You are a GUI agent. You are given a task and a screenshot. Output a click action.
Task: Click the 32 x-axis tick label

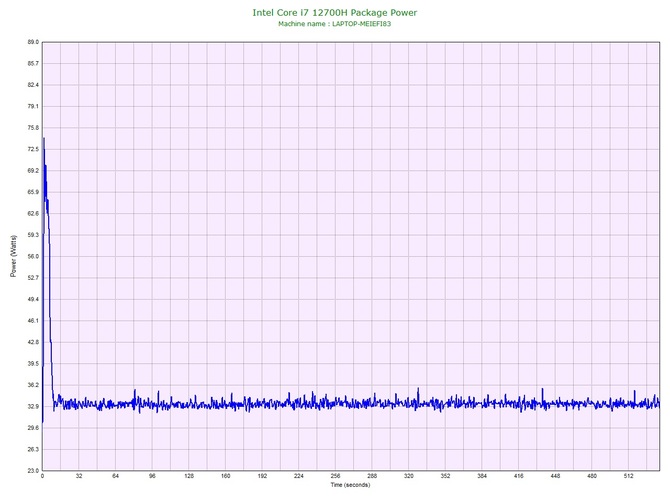79,476
